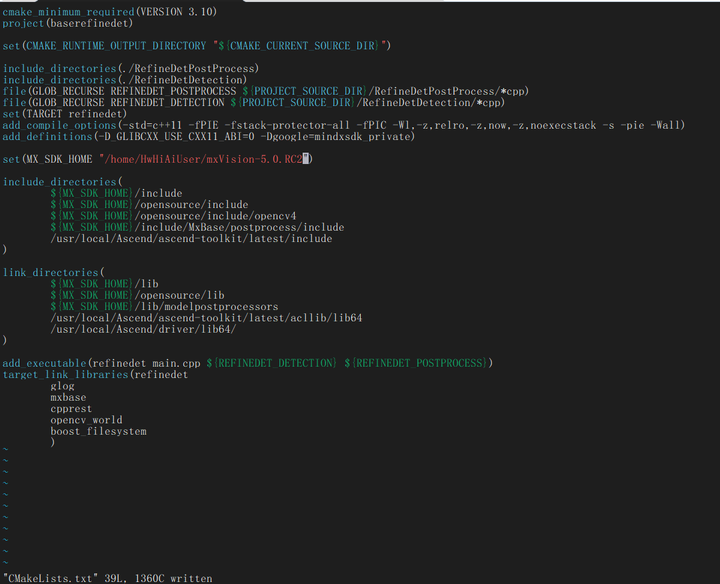Image resolution: width=720 pixels, height=584 pixels.
Task: Click the opencv_world library entry
Action: pos(86,420)
